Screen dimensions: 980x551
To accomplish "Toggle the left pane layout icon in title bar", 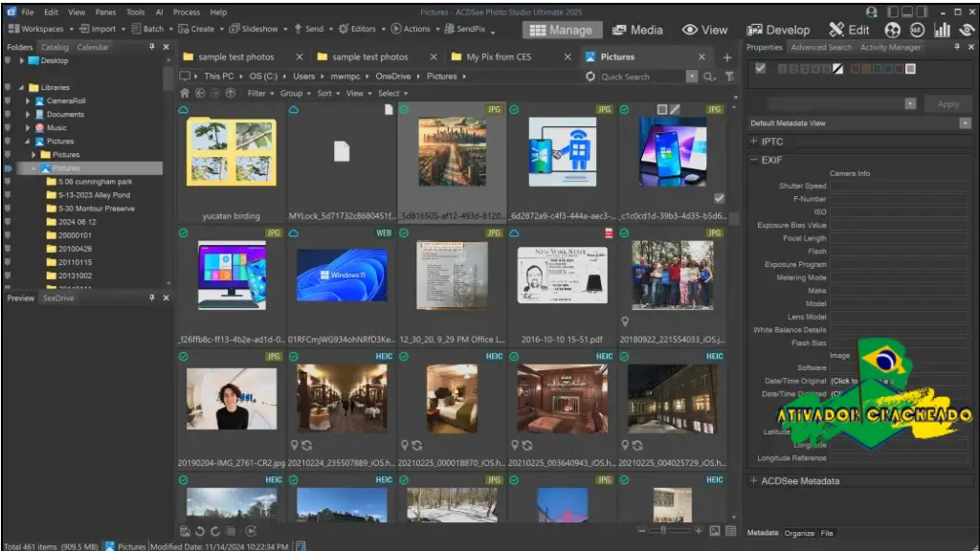I will (893, 11).
